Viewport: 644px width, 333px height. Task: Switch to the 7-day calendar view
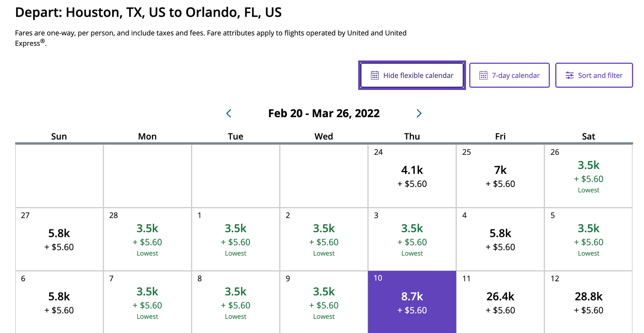point(509,76)
